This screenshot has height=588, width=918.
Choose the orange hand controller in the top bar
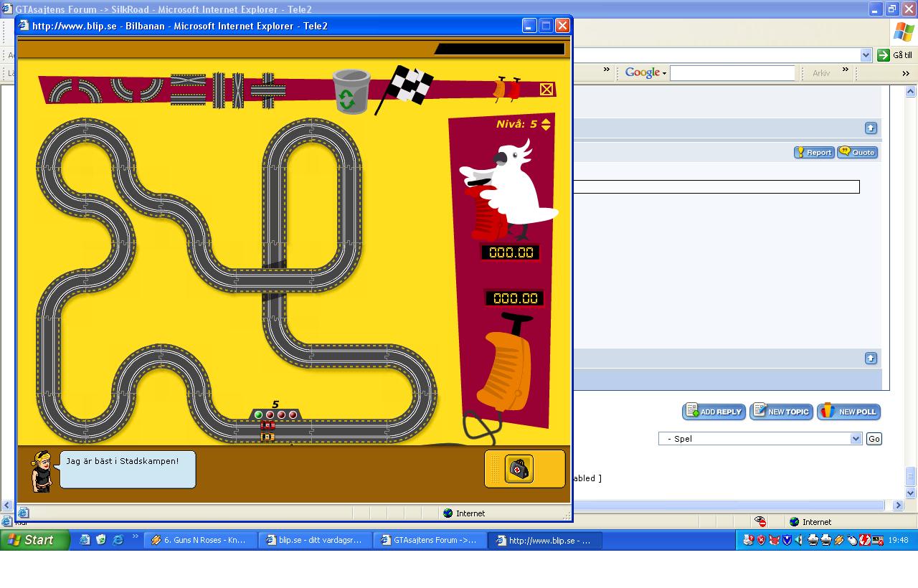pyautogui.click(x=500, y=88)
